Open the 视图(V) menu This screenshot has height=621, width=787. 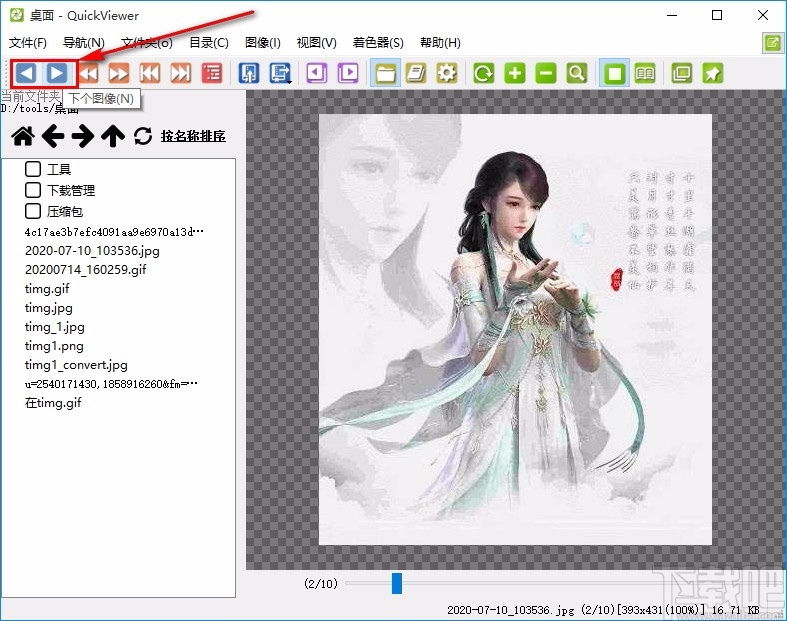pos(317,43)
